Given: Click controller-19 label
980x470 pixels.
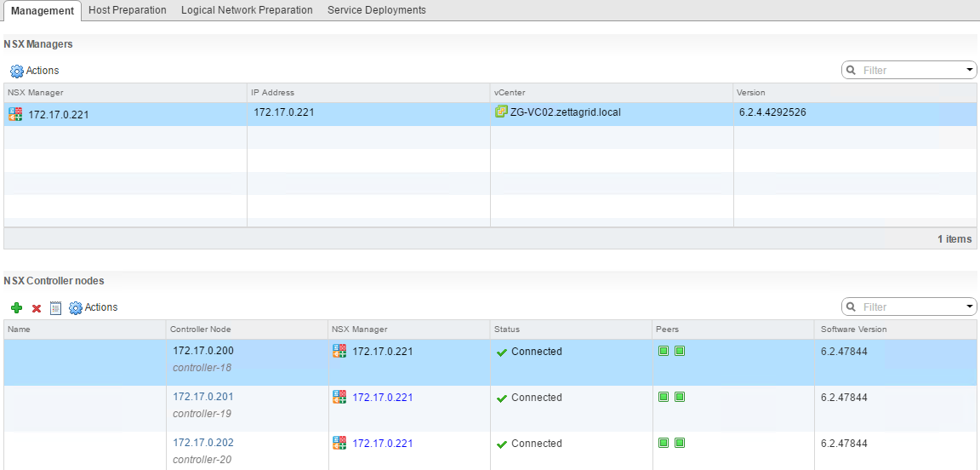Looking at the screenshot, I should point(202,414).
